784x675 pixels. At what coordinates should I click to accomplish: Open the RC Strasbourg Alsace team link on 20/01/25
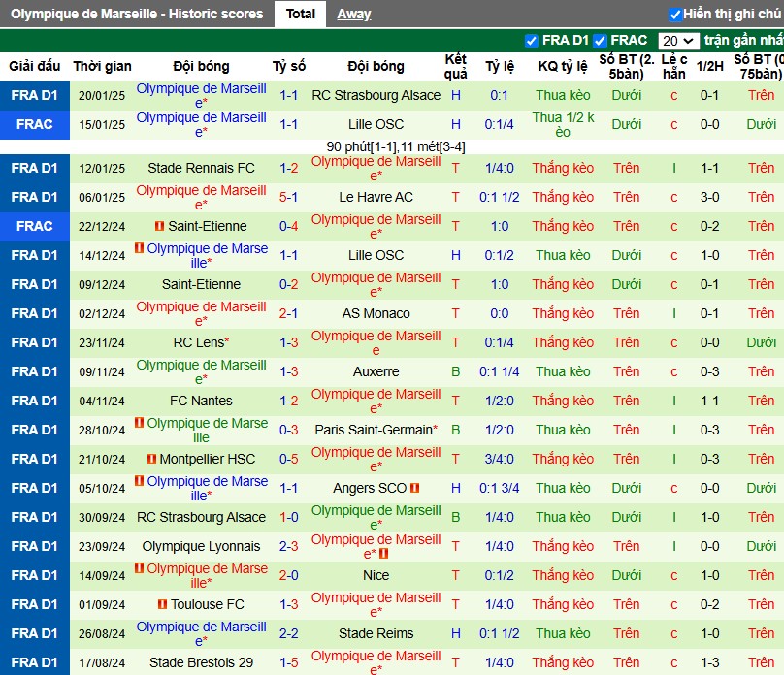pyautogui.click(x=376, y=95)
